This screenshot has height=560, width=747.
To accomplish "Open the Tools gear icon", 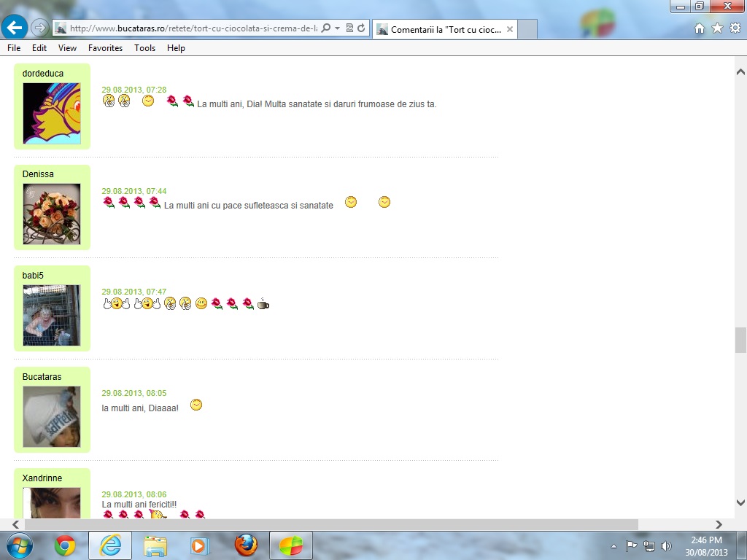I will tap(735, 28).
